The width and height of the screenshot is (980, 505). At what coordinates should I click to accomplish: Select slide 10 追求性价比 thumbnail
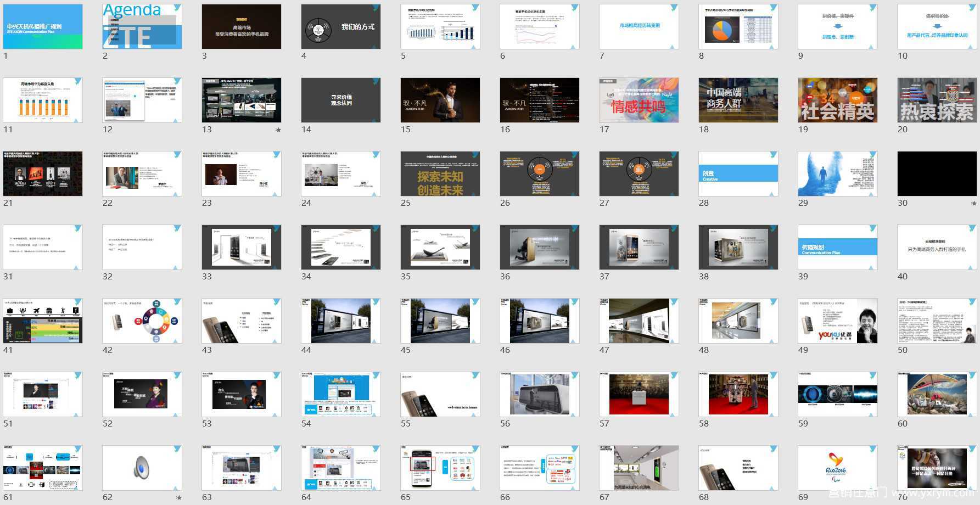click(x=937, y=26)
